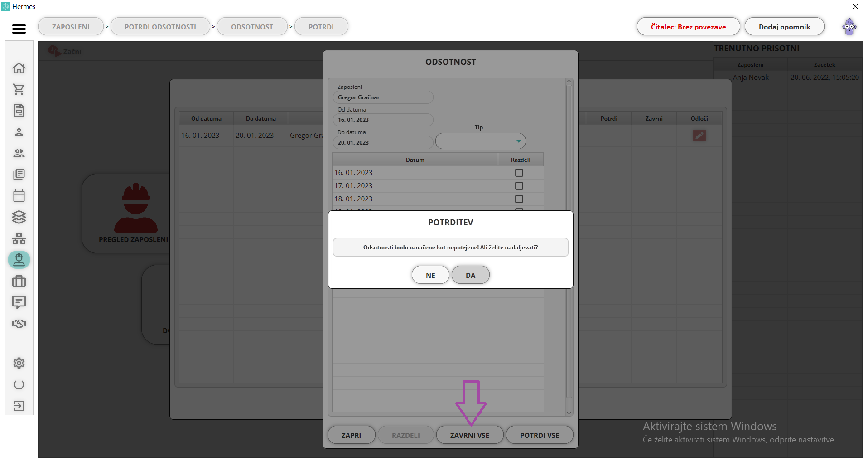Click the Potrdi column header
This screenshot has height=466, width=868.
click(609, 118)
